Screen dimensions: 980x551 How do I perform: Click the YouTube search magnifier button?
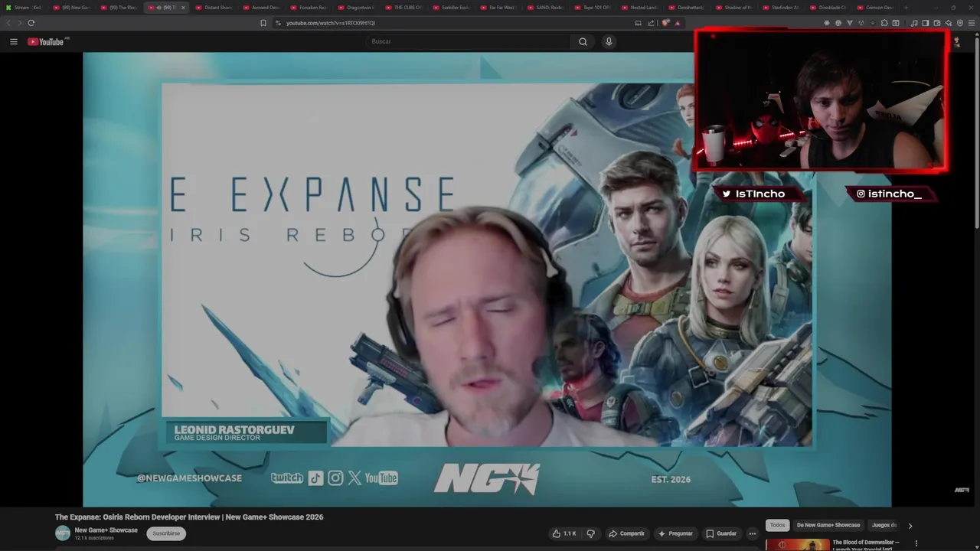point(583,41)
